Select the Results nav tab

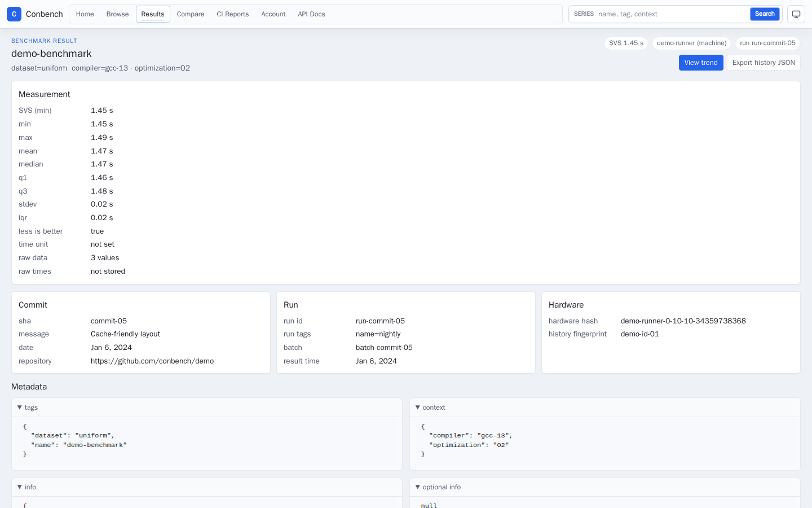click(153, 14)
